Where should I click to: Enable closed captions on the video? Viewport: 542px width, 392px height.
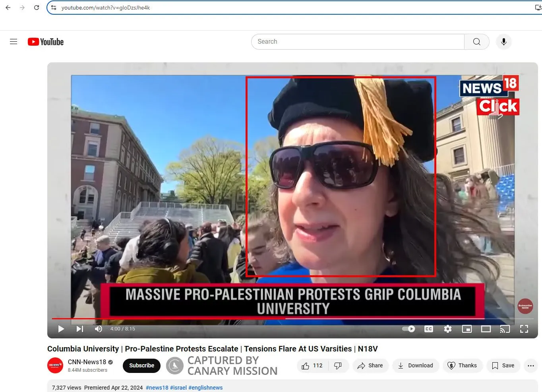[428, 329]
